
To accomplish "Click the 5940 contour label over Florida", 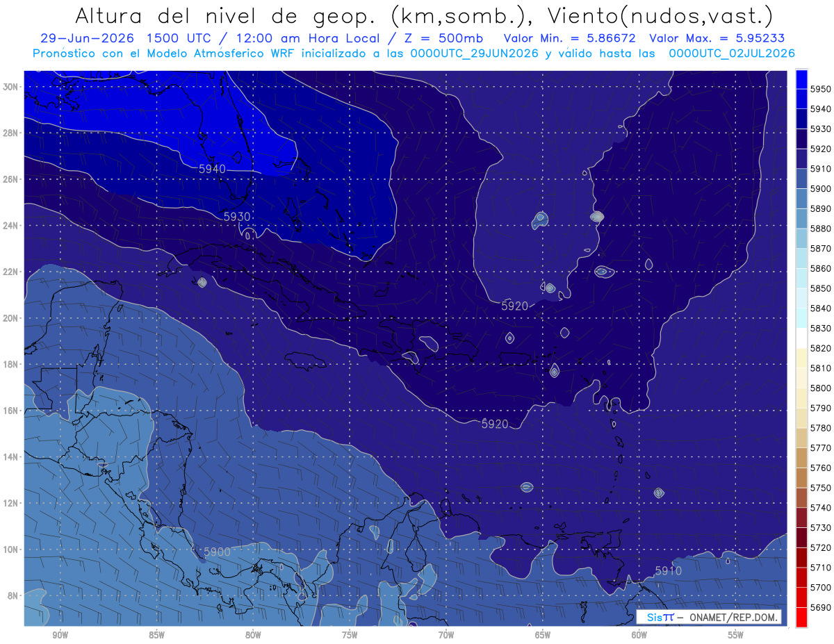I will coord(212,169).
